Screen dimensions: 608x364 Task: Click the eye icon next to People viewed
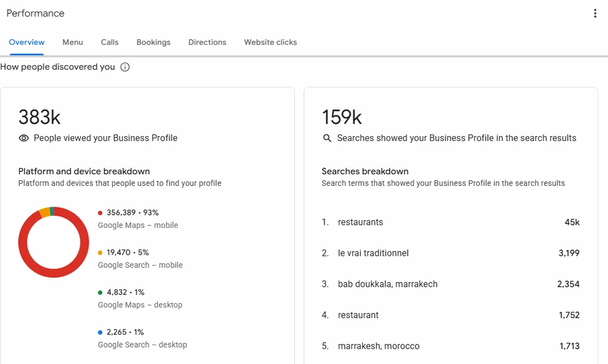pos(24,138)
